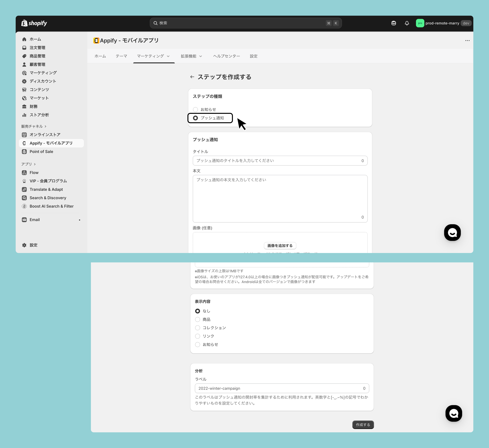Open Search & Discovery app
This screenshot has width=489, height=448.
tap(48, 198)
